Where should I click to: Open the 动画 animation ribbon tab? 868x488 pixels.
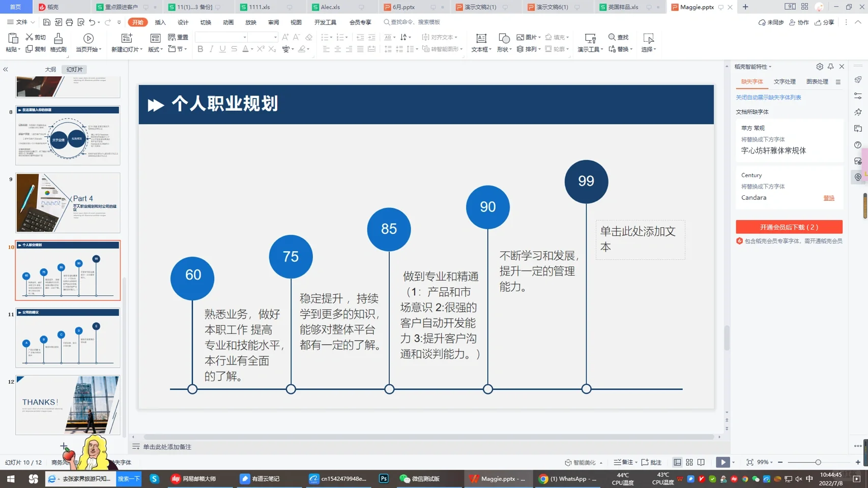point(228,22)
